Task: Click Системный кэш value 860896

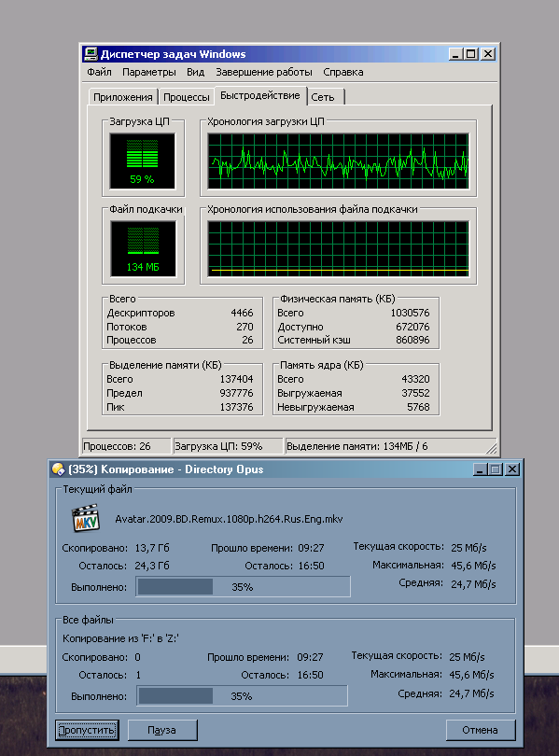Action: 412,340
